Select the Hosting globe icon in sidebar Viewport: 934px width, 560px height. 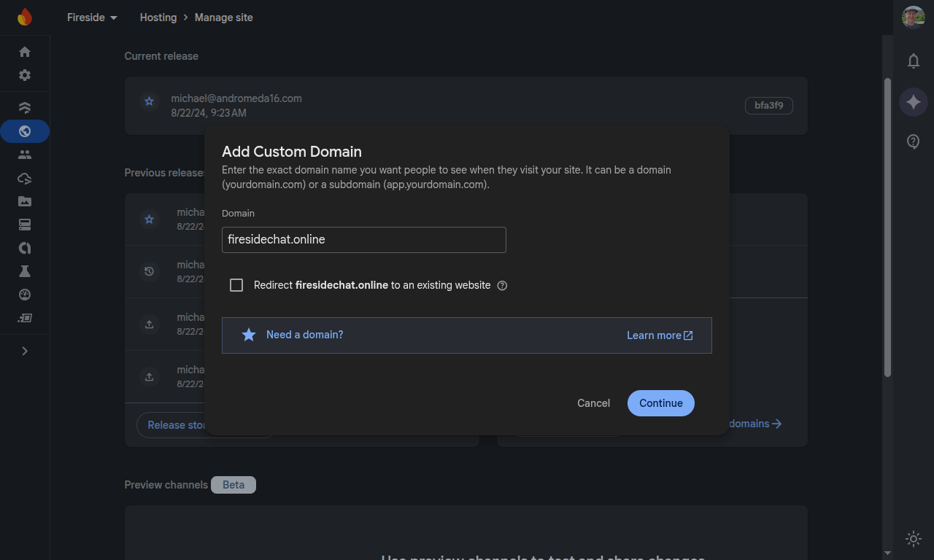click(25, 131)
